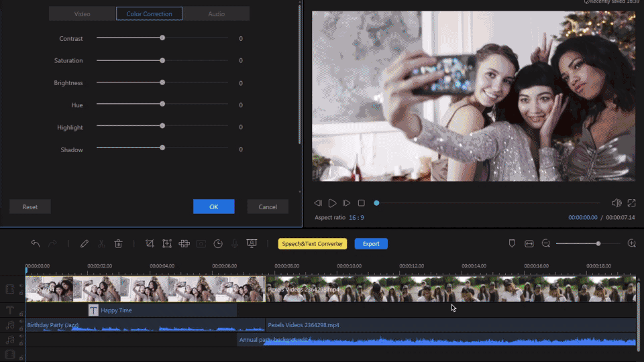Image resolution: width=644 pixels, height=362 pixels.
Task: Mute the main video track
Action: tap(21, 286)
